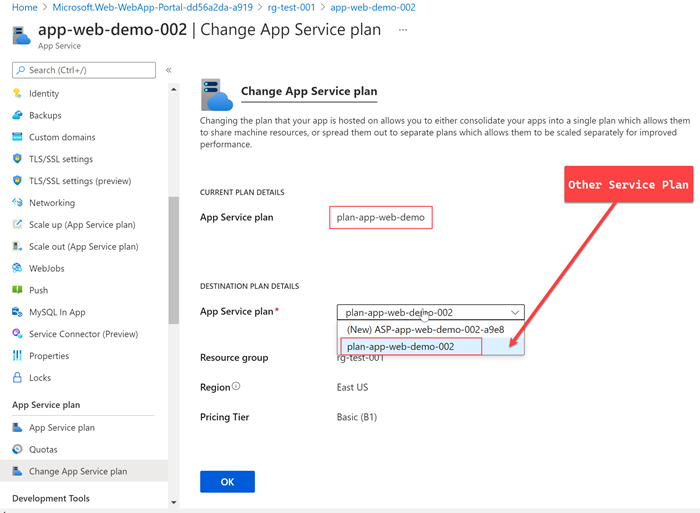
Task: Click the TLS/SSL settings (preview) shield icon
Action: pos(17,180)
